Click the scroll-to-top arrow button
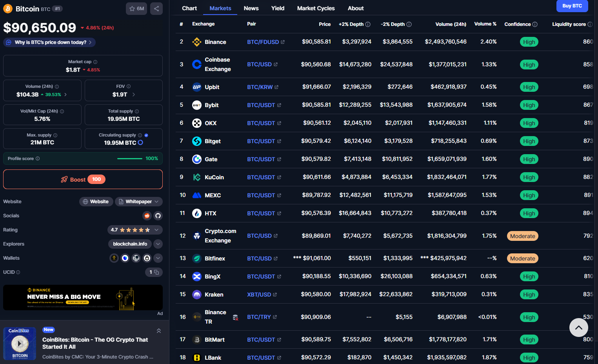This screenshot has height=364, width=598. tap(578, 328)
